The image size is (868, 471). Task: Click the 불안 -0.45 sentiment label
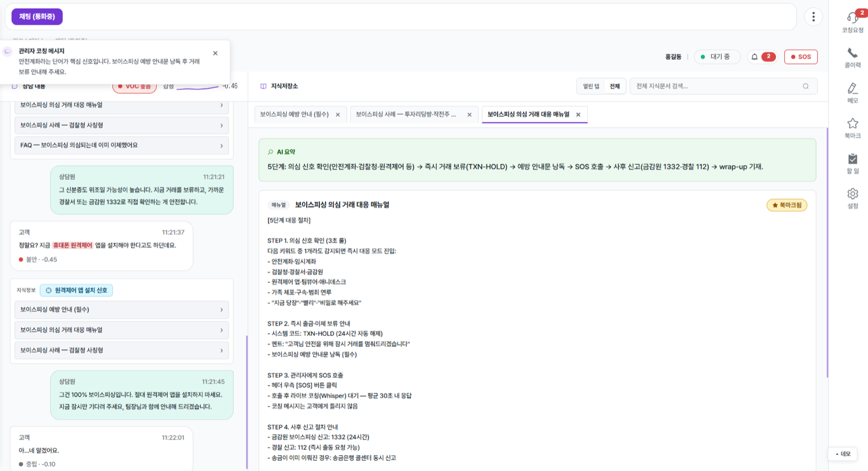coord(38,260)
